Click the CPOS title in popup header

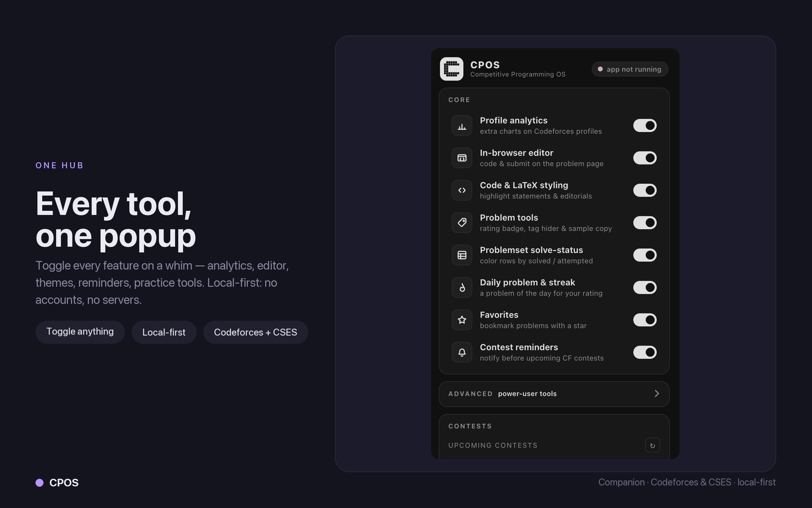tap(485, 65)
